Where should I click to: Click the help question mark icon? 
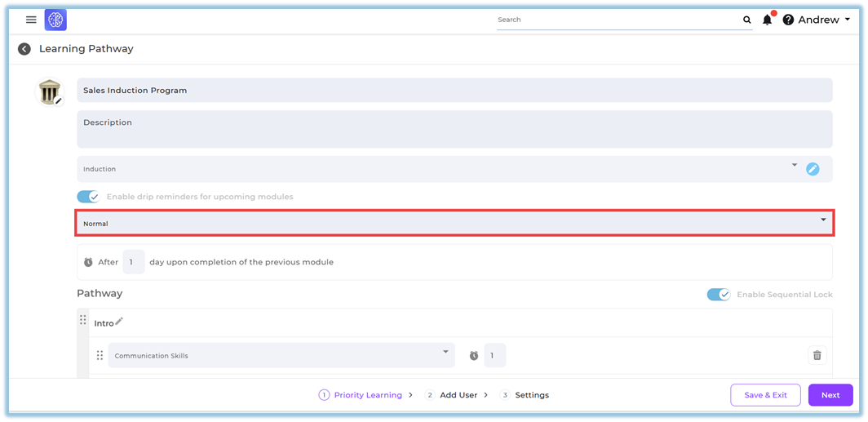tap(788, 20)
